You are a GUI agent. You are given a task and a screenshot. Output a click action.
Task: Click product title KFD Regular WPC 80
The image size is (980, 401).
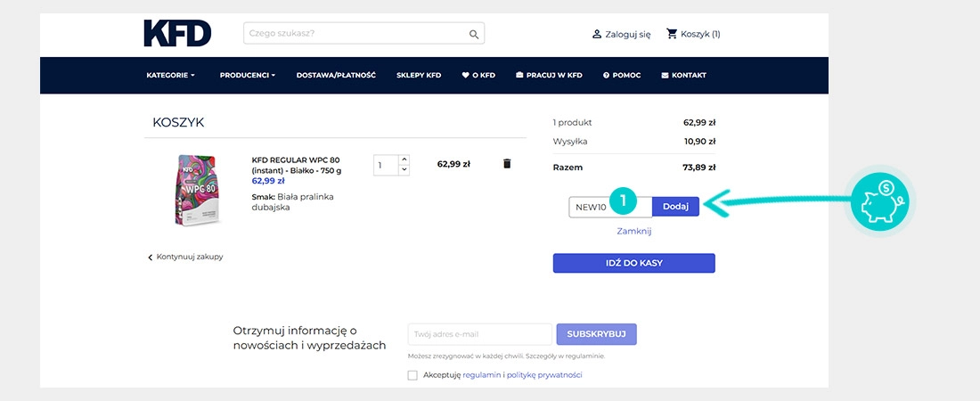click(x=297, y=165)
